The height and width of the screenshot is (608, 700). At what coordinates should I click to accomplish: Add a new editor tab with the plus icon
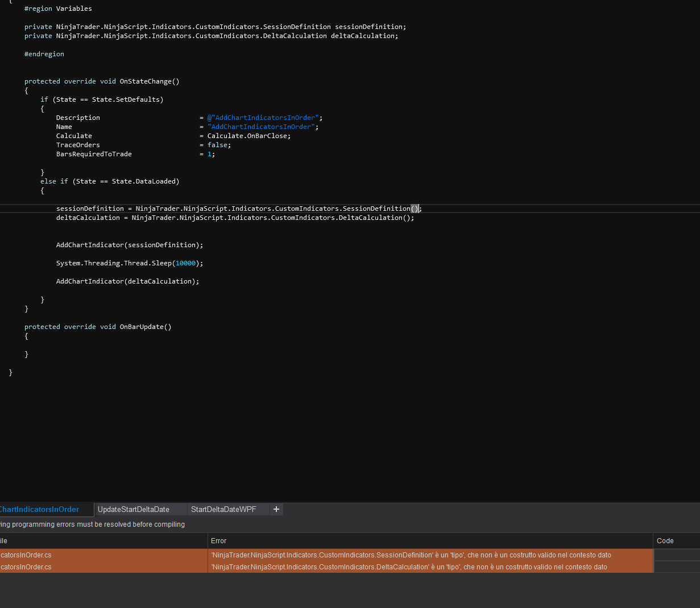click(x=276, y=509)
